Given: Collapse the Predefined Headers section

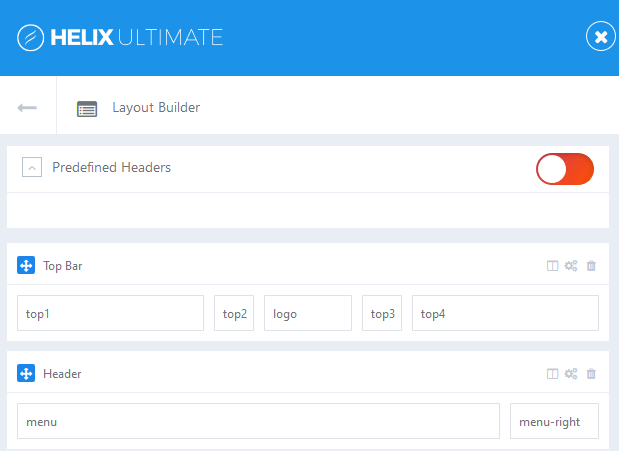Looking at the screenshot, I should click(32, 168).
